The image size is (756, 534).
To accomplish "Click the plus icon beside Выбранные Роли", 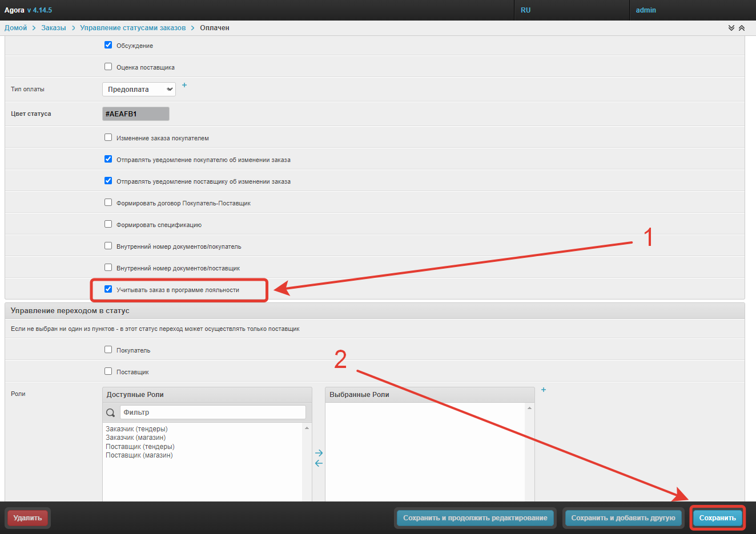I will pyautogui.click(x=544, y=390).
